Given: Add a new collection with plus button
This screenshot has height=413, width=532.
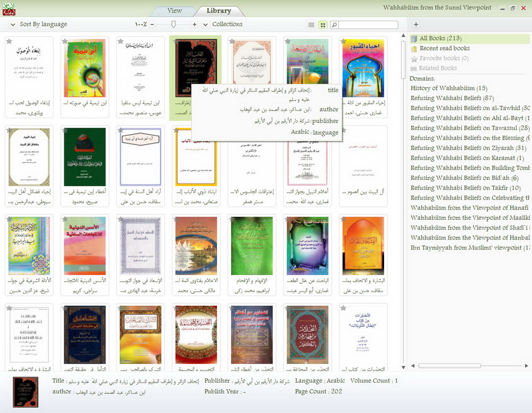Looking at the screenshot, I should (416, 24).
